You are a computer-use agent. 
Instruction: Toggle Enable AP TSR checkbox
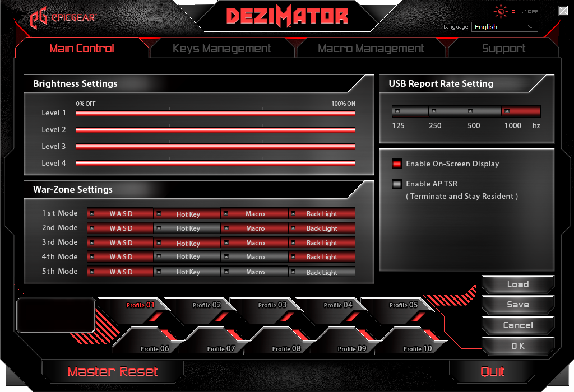tap(397, 184)
